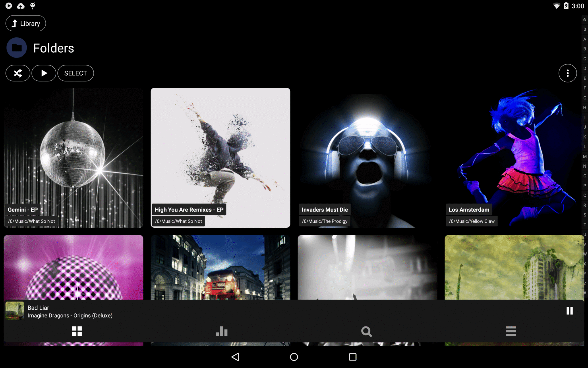This screenshot has height=368, width=588.
Task: Jump to letter G in alphabet scroller
Action: tap(585, 98)
